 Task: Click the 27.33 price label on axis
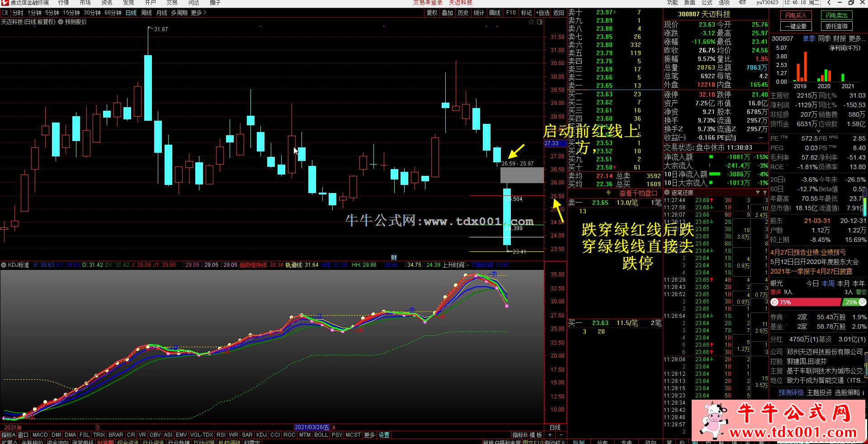555,143
